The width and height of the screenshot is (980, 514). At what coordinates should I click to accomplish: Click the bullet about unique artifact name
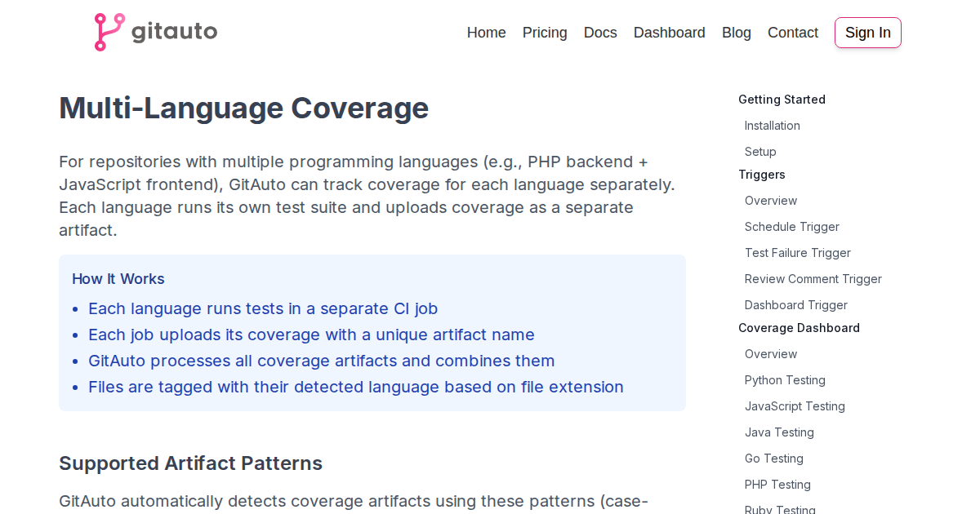[311, 335]
